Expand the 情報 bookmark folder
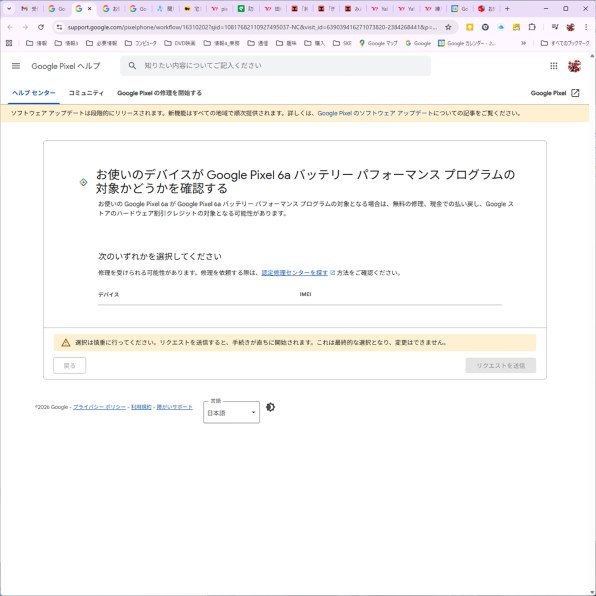Screen dimensions: 596x596 (36, 43)
